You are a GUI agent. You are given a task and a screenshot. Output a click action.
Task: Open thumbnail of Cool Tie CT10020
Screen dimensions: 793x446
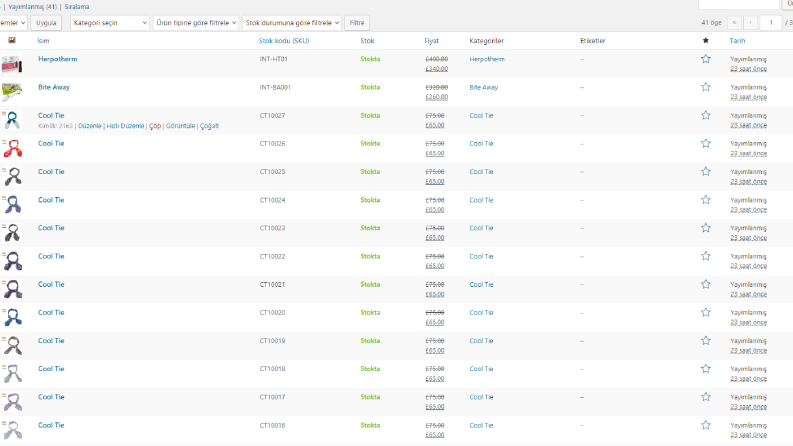[x=12, y=318]
